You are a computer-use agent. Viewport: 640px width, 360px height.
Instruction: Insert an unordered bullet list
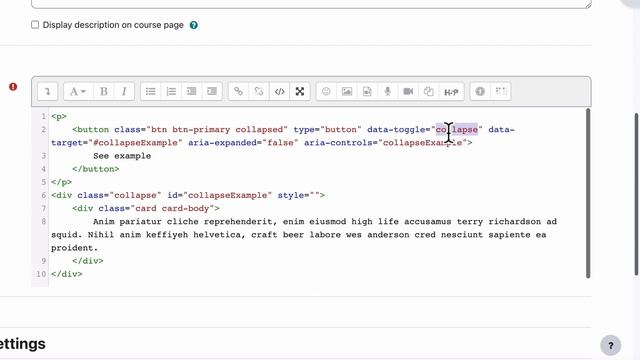pos(151,91)
